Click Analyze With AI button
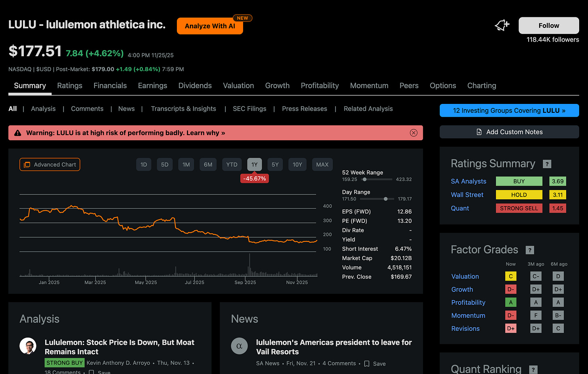 [210, 26]
